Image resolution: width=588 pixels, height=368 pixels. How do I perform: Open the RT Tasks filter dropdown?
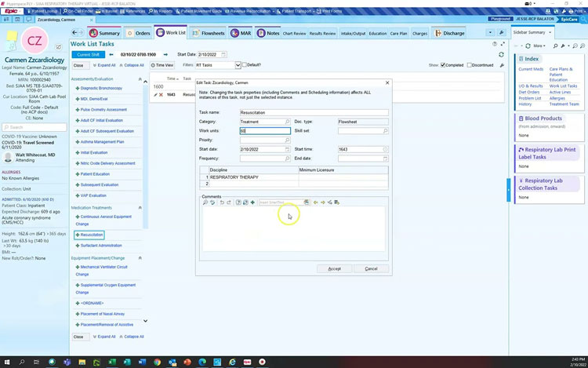(237, 65)
